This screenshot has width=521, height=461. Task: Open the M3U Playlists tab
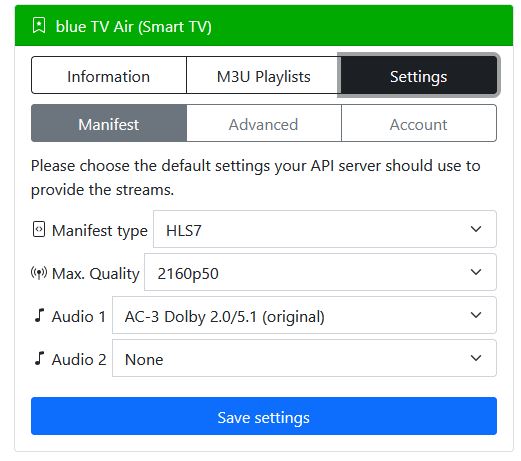[x=264, y=75]
